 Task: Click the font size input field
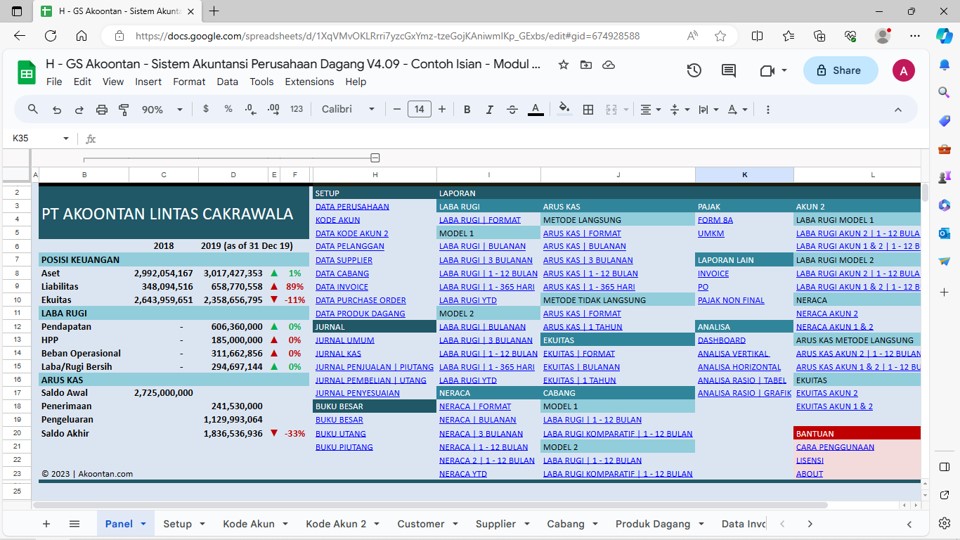[419, 109]
